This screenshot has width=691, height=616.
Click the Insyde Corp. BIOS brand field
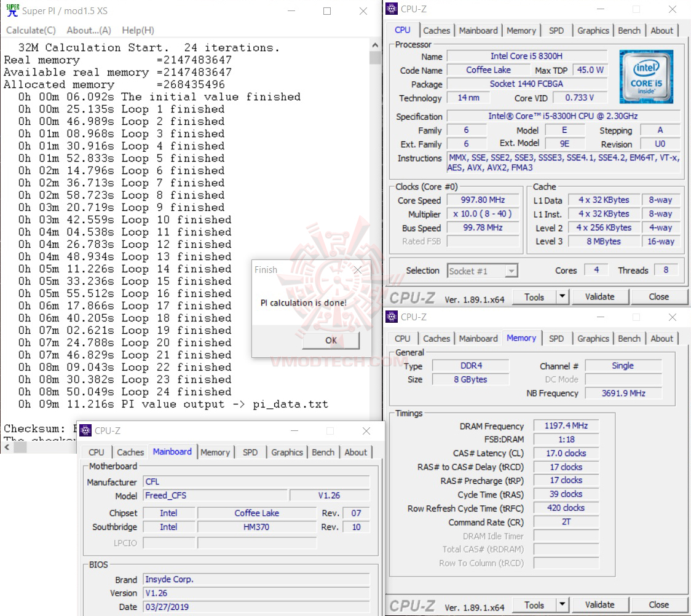tap(256, 579)
